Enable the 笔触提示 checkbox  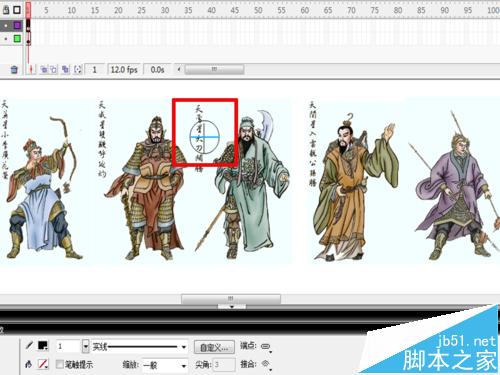click(x=60, y=364)
